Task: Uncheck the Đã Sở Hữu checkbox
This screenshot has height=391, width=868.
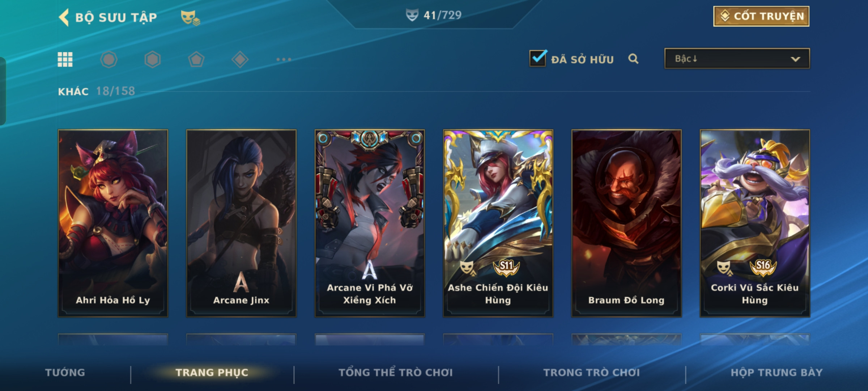Action: (538, 58)
